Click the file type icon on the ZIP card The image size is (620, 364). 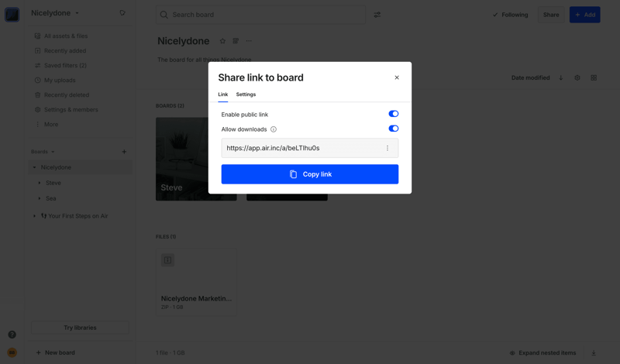pos(167,260)
